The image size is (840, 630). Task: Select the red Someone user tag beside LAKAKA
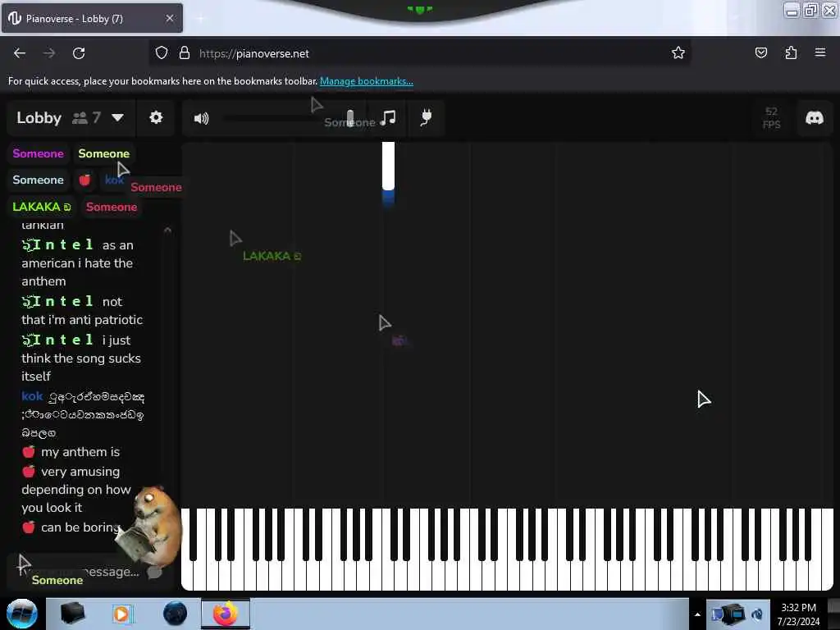[112, 207]
